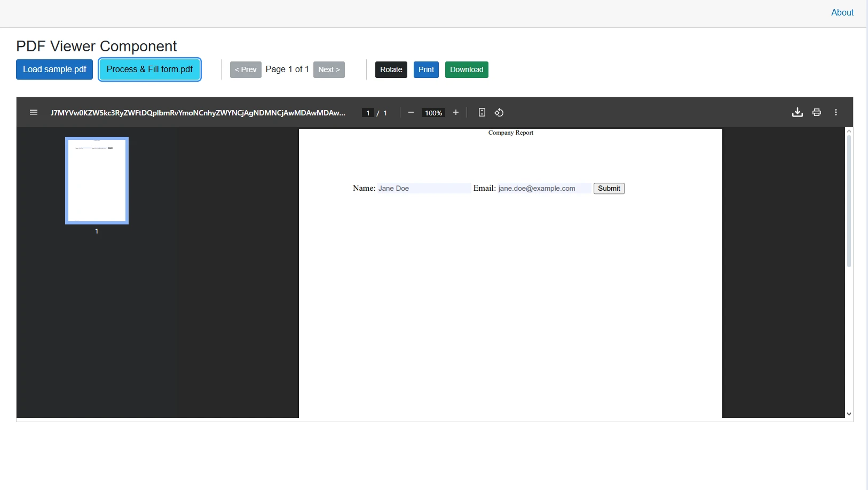The image size is (868, 490).
Task: Activate the Load sample.pdf option
Action: (54, 69)
